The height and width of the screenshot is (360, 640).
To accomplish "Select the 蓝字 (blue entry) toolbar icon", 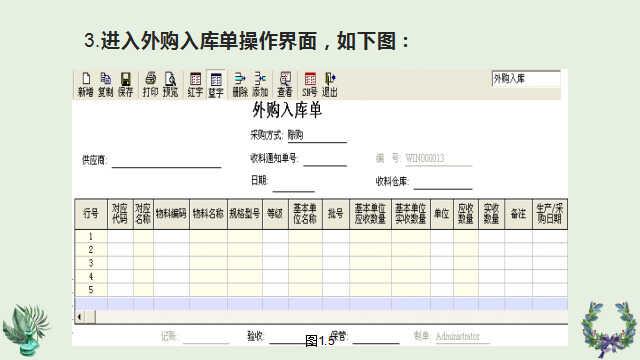I will 216,85.
